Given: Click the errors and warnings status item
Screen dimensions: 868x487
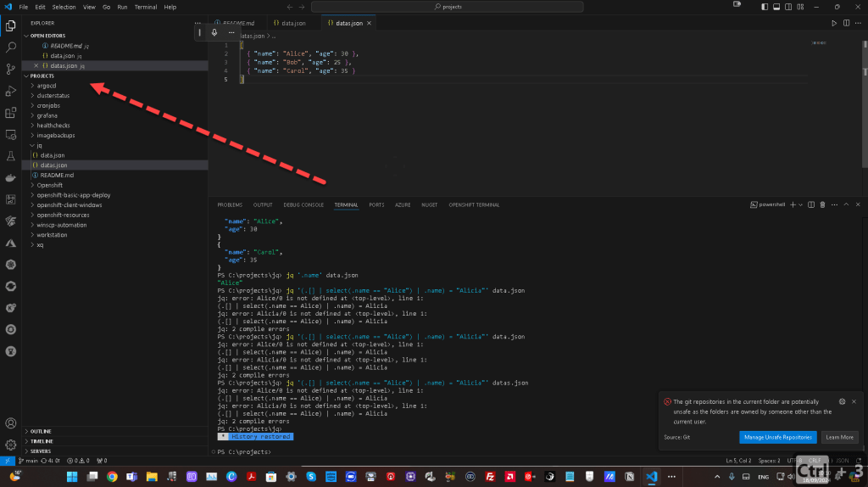Looking at the screenshot, I should tap(78, 461).
